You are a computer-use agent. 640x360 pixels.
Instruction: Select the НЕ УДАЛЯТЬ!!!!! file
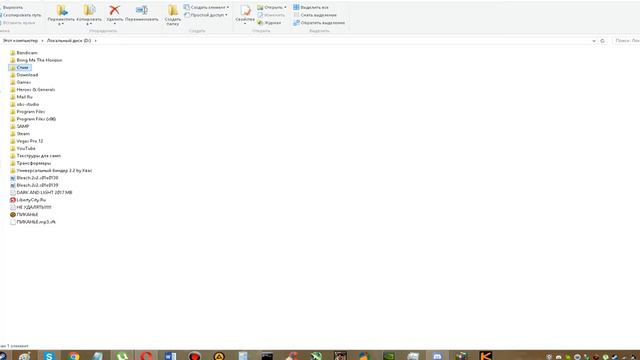pyautogui.click(x=31, y=207)
